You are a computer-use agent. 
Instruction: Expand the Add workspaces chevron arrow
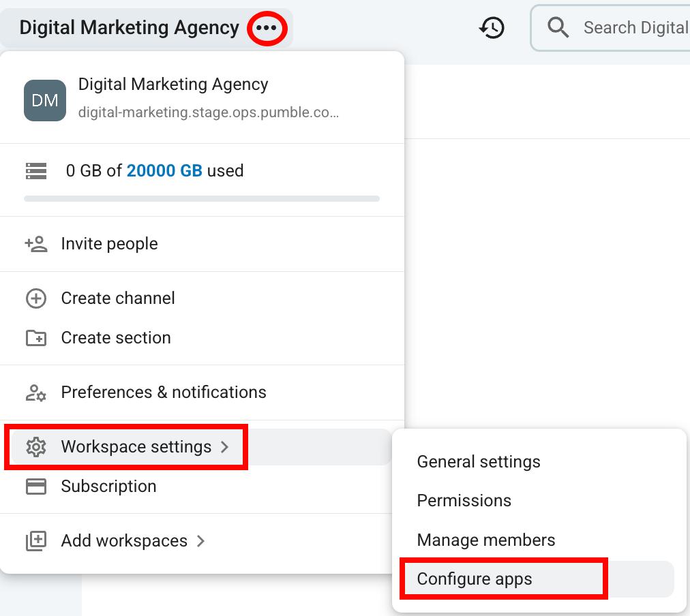(200, 541)
